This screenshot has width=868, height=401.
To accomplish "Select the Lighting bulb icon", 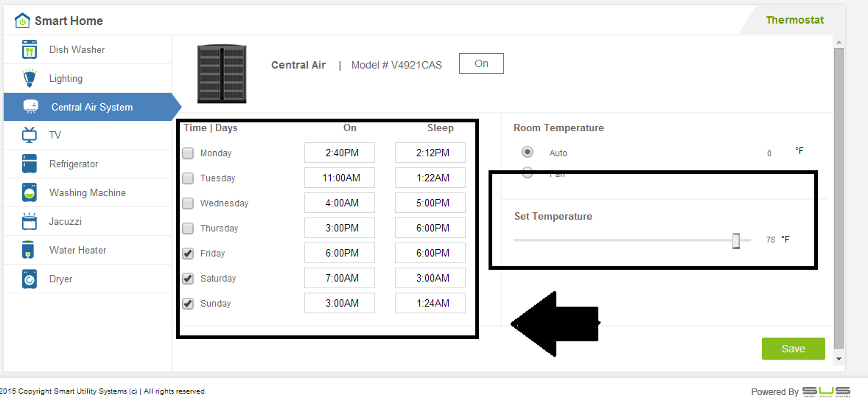I will (x=29, y=78).
